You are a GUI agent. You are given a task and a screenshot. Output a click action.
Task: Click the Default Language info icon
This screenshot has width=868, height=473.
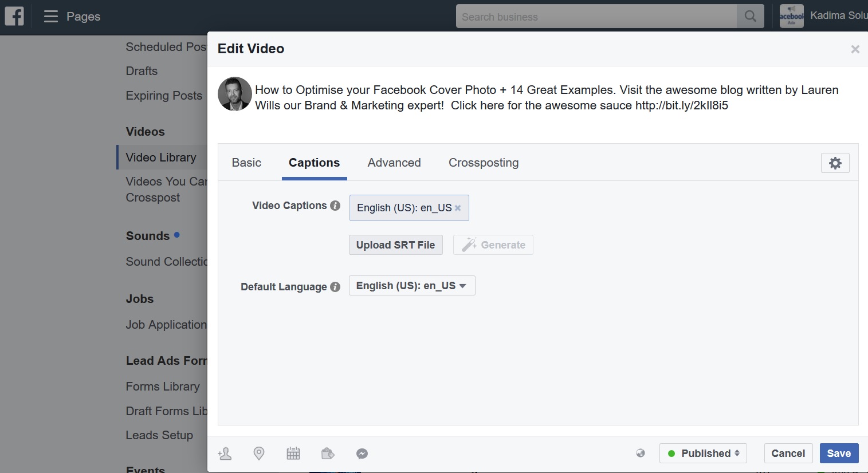335,287
